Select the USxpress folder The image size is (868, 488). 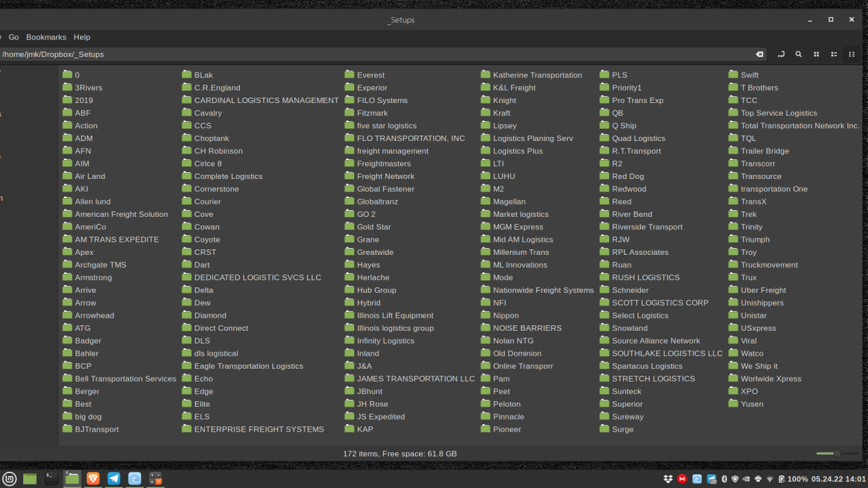pyautogui.click(x=752, y=328)
